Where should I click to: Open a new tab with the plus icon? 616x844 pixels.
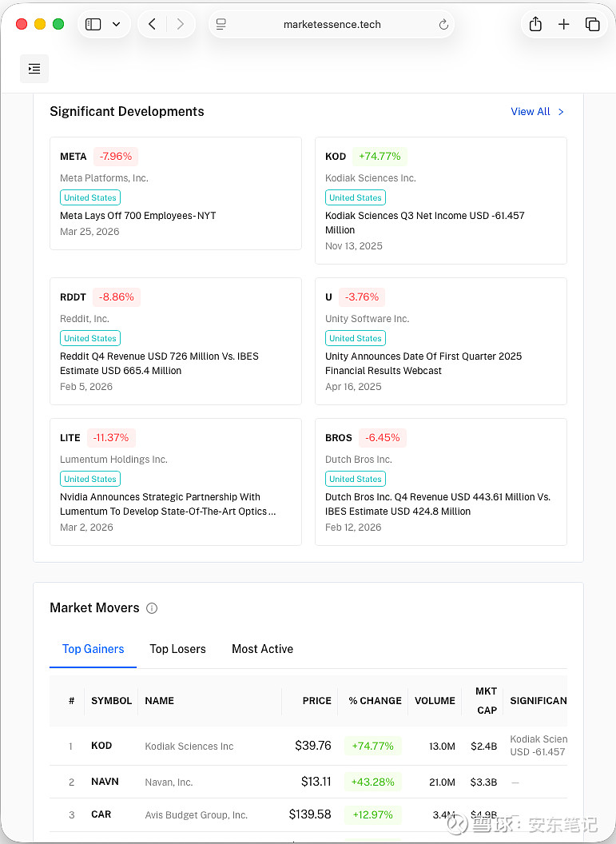coord(564,25)
